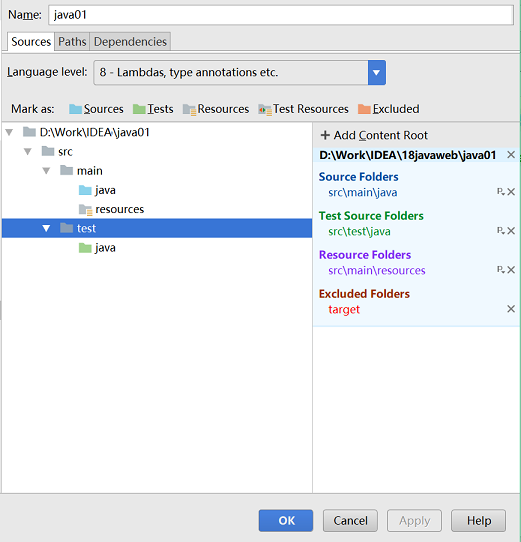Image resolution: width=521 pixels, height=542 pixels.
Task: Switch to the Dependencies tab
Action: tap(130, 41)
